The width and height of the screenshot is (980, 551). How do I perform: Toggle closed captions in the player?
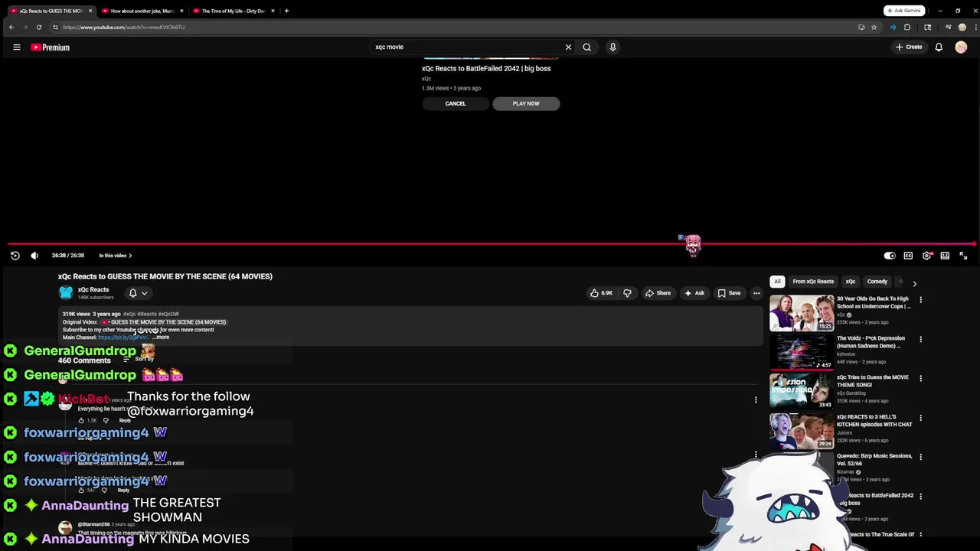pos(908,256)
